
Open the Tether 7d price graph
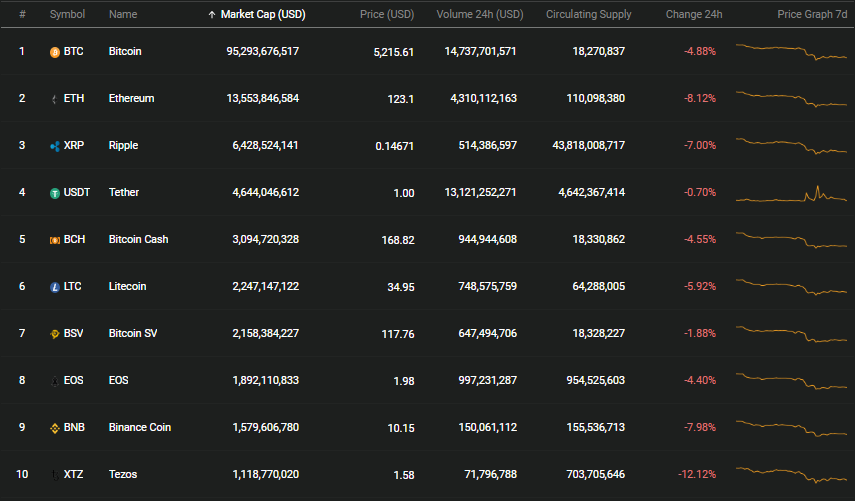(x=791, y=193)
